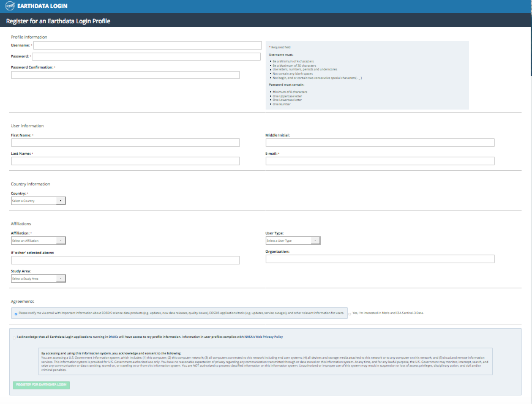This screenshot has width=532, height=404.
Task: Focus the Password Confirmation field
Action: coord(126,75)
